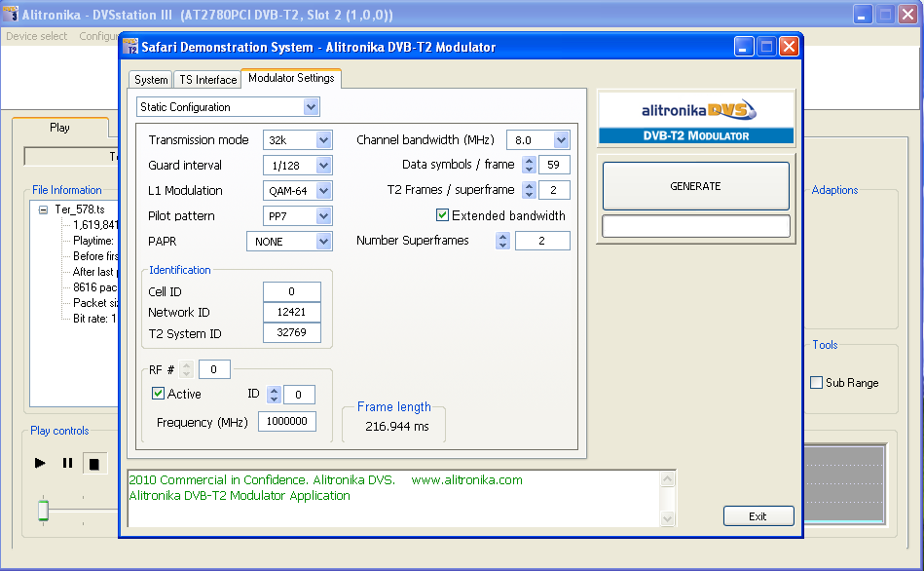Select the Ter_578.ts file tree item
Viewport: 924px width, 571px height.
tap(80, 209)
